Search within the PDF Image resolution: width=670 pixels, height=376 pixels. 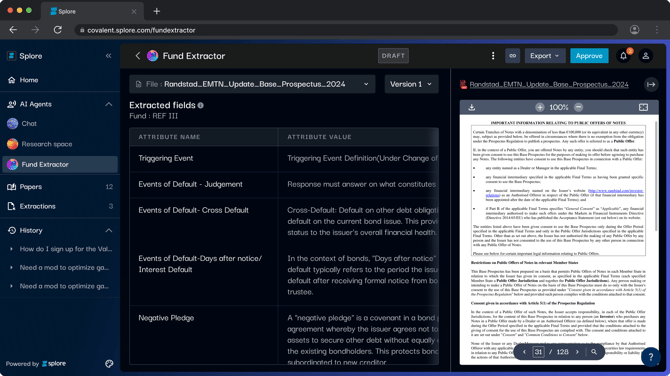pyautogui.click(x=594, y=352)
